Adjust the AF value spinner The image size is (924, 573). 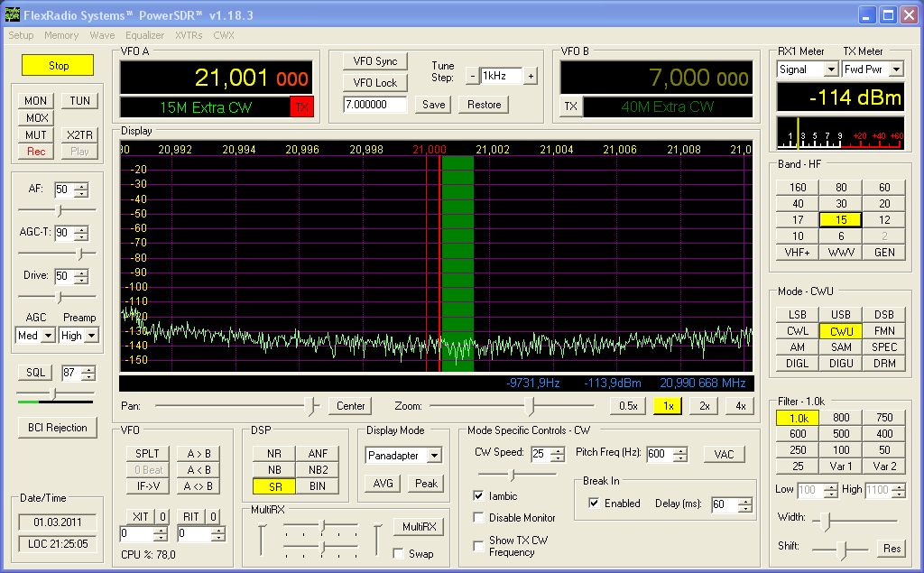click(82, 189)
